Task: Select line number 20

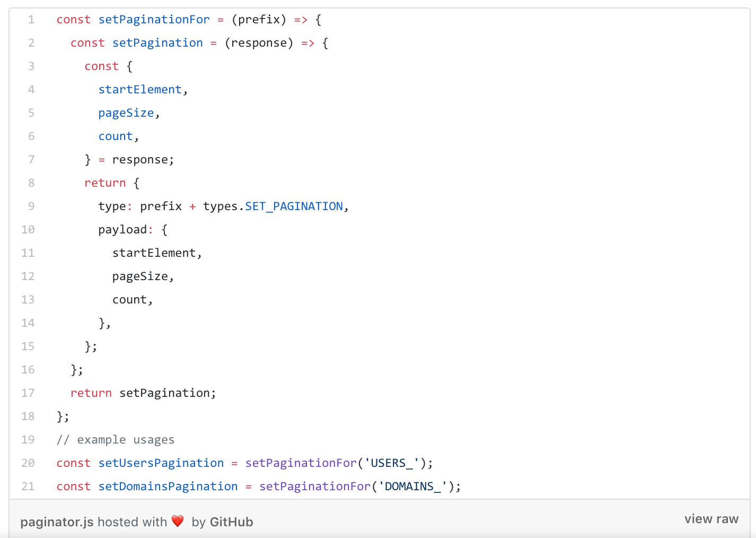Action: click(28, 463)
